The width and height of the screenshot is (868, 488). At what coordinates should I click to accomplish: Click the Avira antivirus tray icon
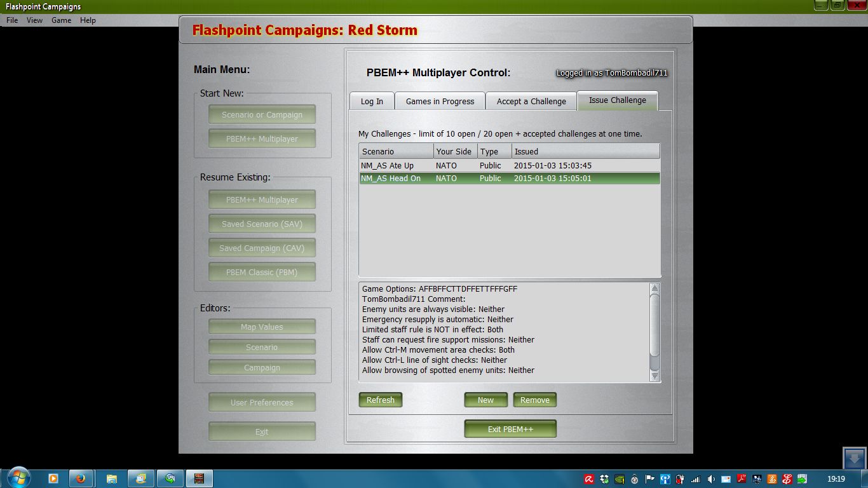point(589,479)
